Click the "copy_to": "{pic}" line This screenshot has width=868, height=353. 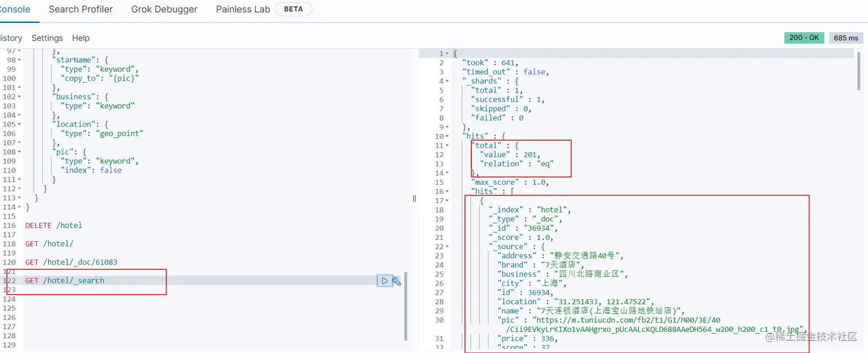coord(100,78)
